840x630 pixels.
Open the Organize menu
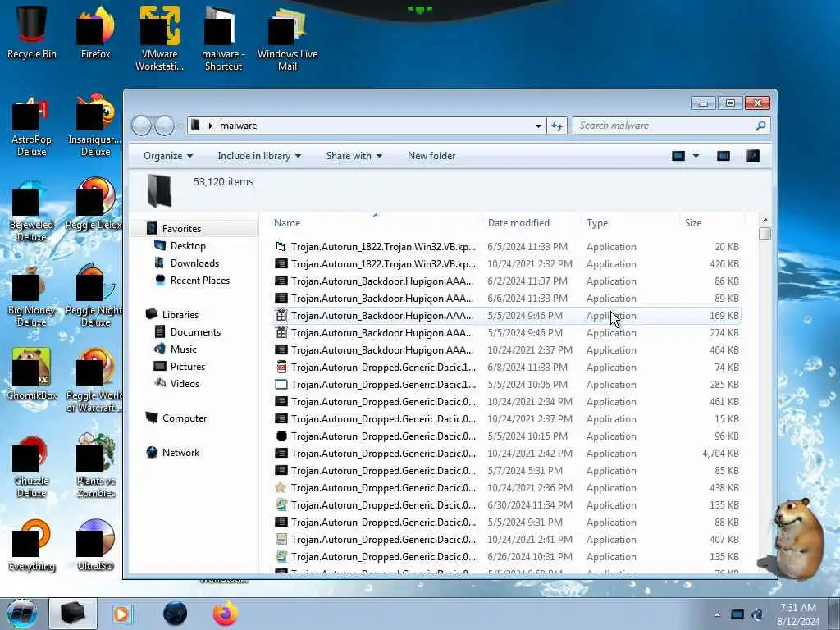pos(168,156)
